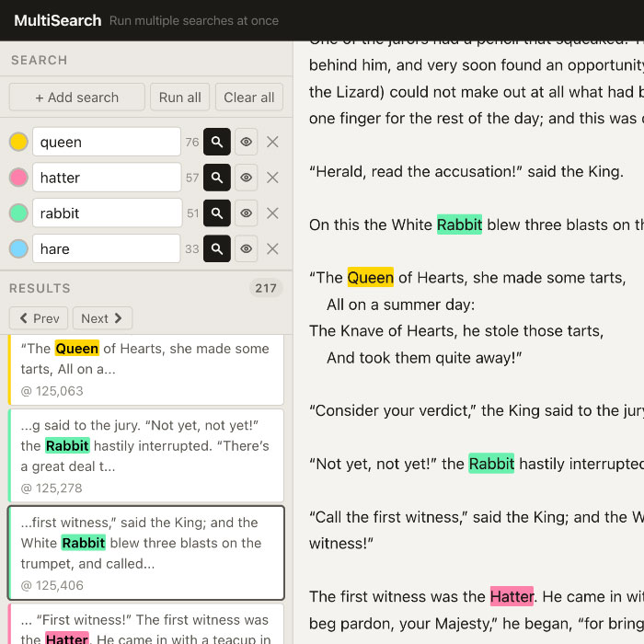Delete the rabbit search entry
Viewport: 644px width, 644px height.
(272, 213)
